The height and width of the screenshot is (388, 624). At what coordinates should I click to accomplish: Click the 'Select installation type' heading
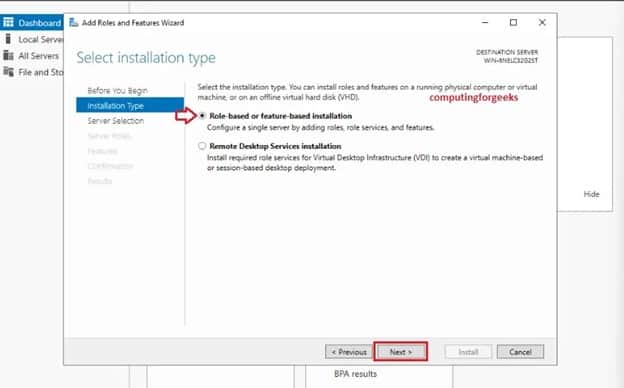(146, 58)
